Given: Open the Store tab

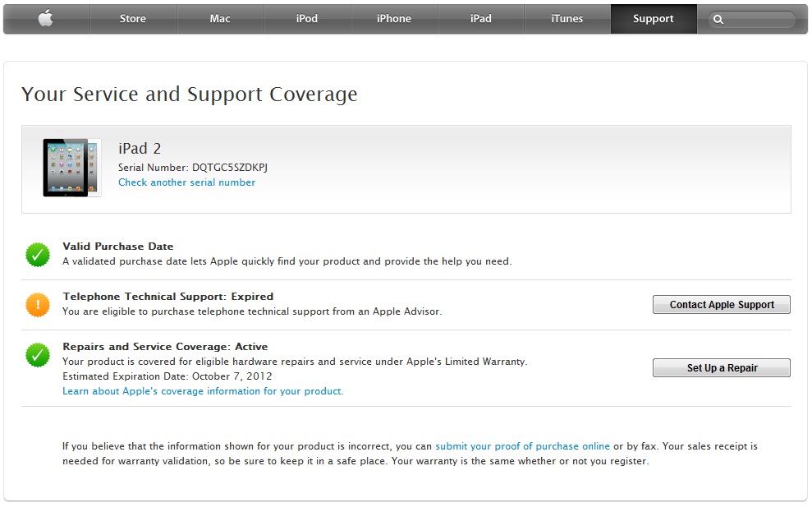Looking at the screenshot, I should [x=133, y=19].
